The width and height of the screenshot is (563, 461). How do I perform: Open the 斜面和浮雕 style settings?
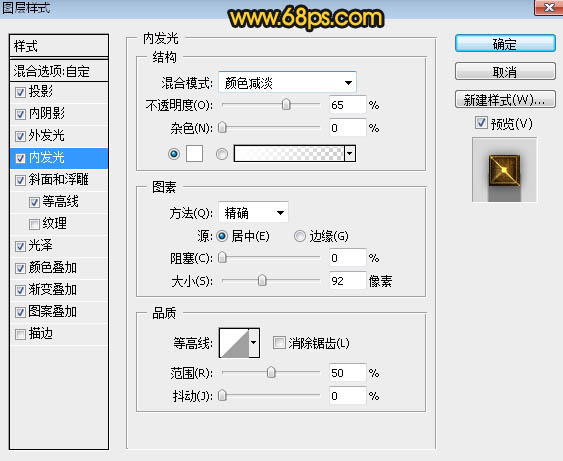tap(59, 180)
